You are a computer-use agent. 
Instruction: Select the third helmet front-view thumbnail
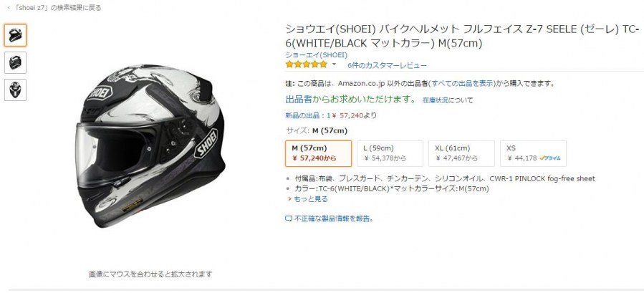click(16, 90)
